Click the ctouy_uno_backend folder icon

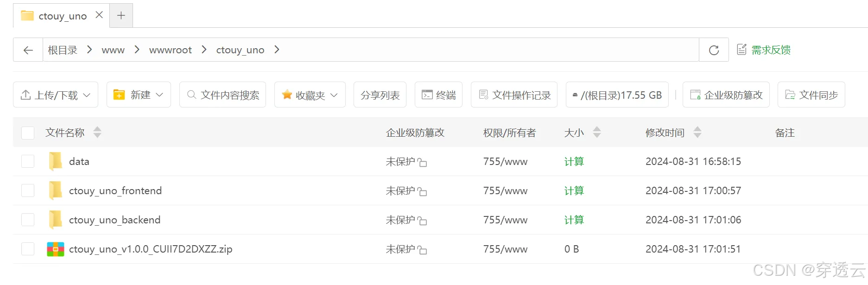(x=56, y=220)
